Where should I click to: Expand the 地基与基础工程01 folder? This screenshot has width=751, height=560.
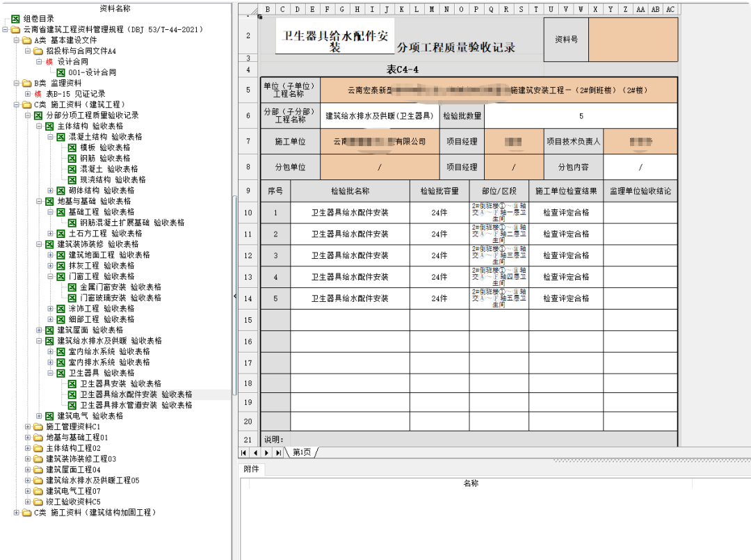28,438
